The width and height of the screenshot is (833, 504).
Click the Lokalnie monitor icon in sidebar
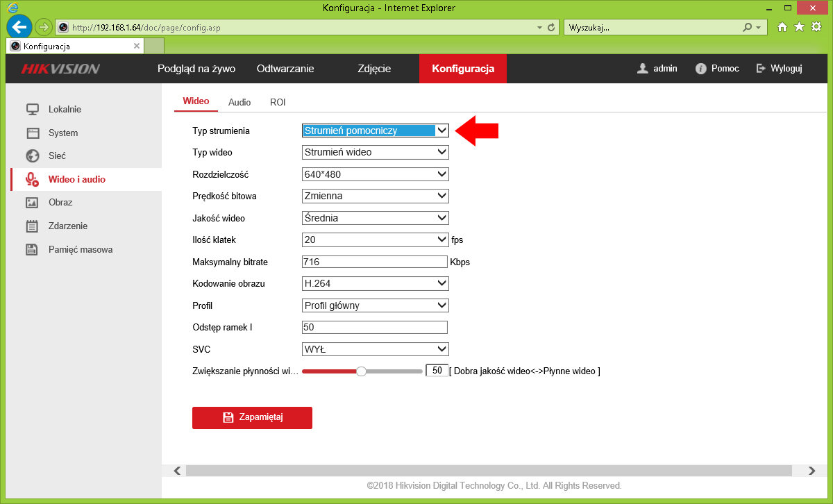32,109
